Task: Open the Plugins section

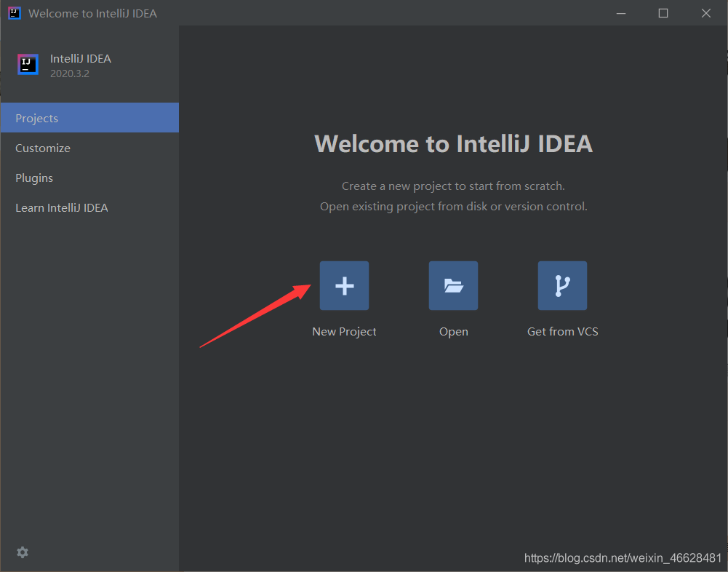Action: [x=34, y=178]
